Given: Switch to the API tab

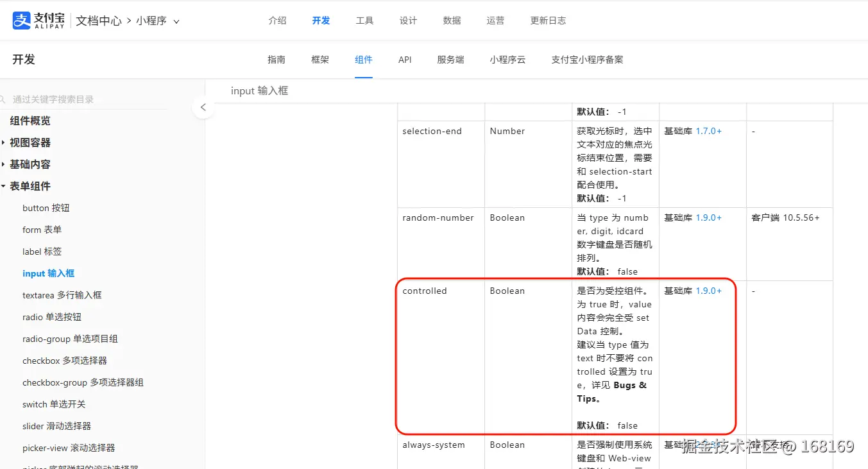Looking at the screenshot, I should (x=405, y=60).
